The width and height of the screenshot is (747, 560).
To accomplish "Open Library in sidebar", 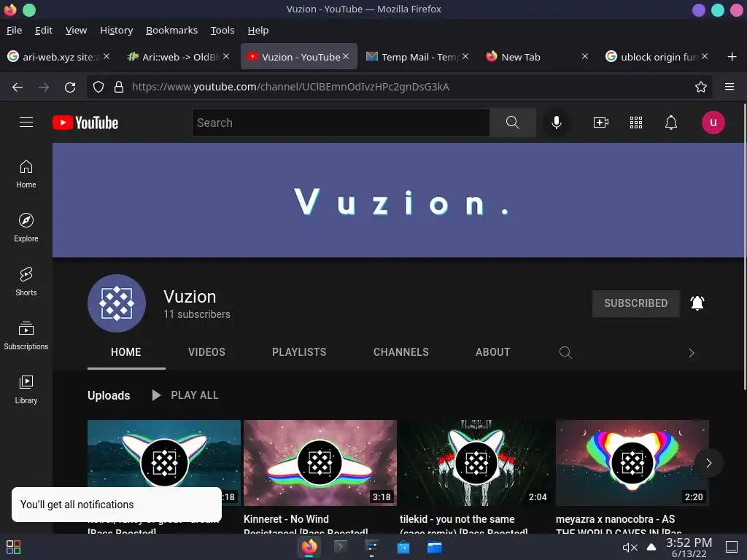I will click(x=26, y=389).
